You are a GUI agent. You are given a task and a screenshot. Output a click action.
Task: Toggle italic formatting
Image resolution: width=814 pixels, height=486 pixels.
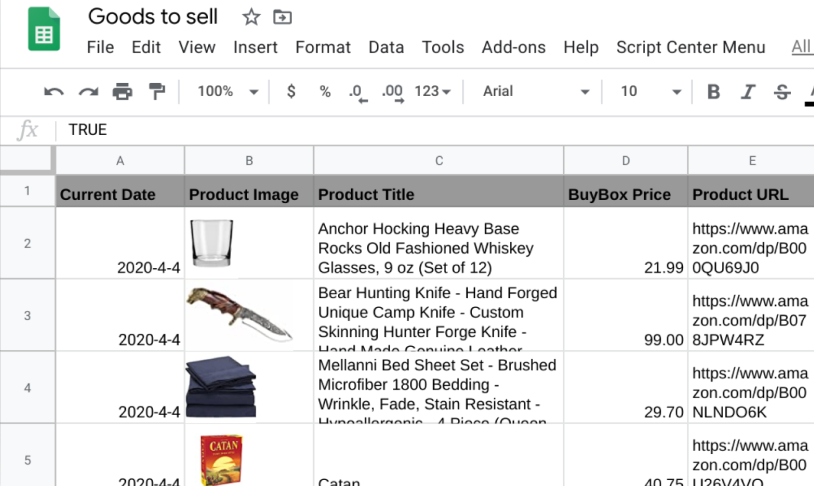(x=747, y=92)
